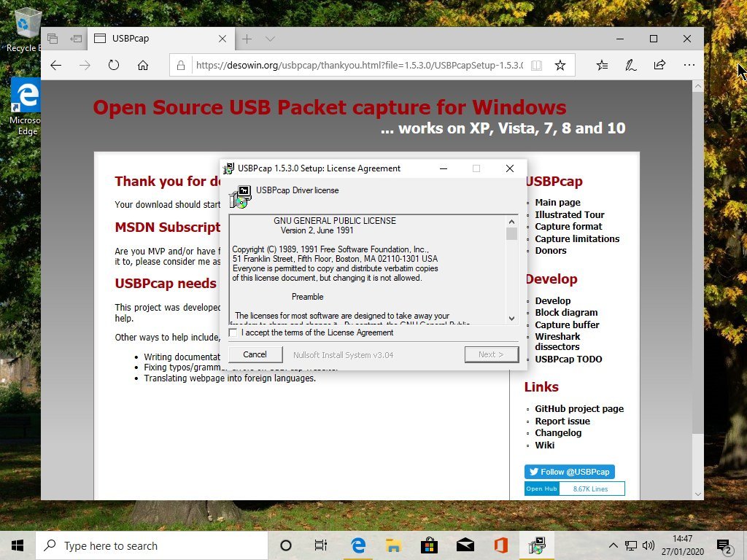Click the site lock icon in address bar

tap(181, 65)
